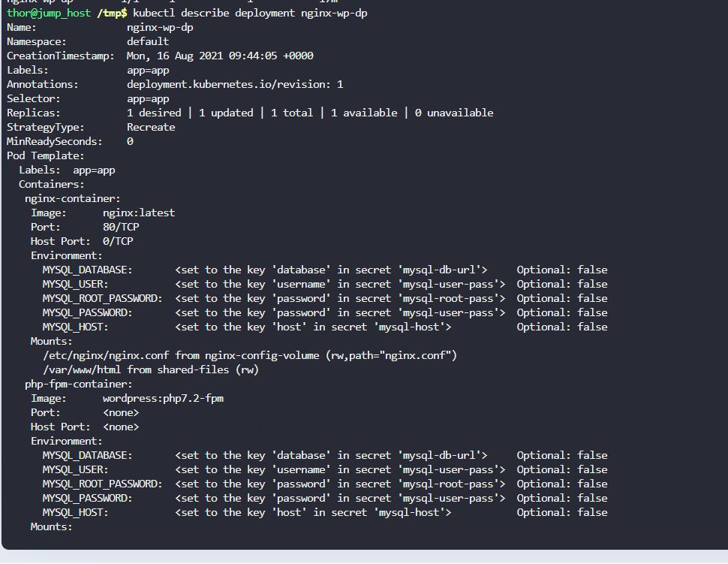Click the Namespace value "default"

(148, 41)
